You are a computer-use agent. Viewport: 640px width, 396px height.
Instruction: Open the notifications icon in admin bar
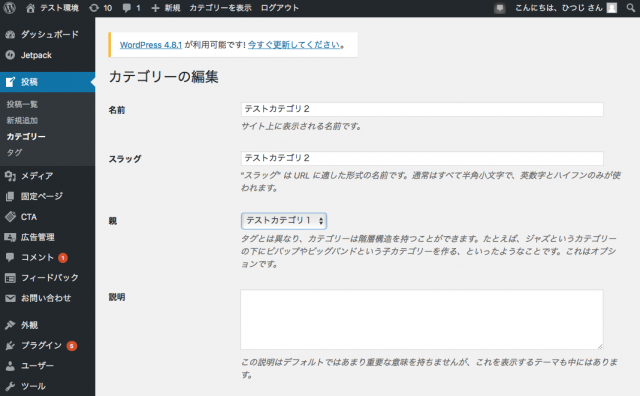point(500,8)
